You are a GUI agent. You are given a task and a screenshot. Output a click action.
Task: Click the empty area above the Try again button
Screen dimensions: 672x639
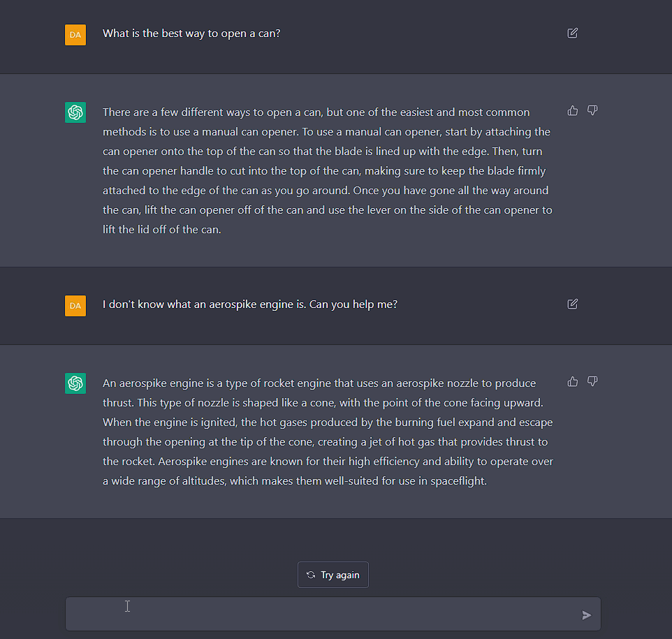333,540
